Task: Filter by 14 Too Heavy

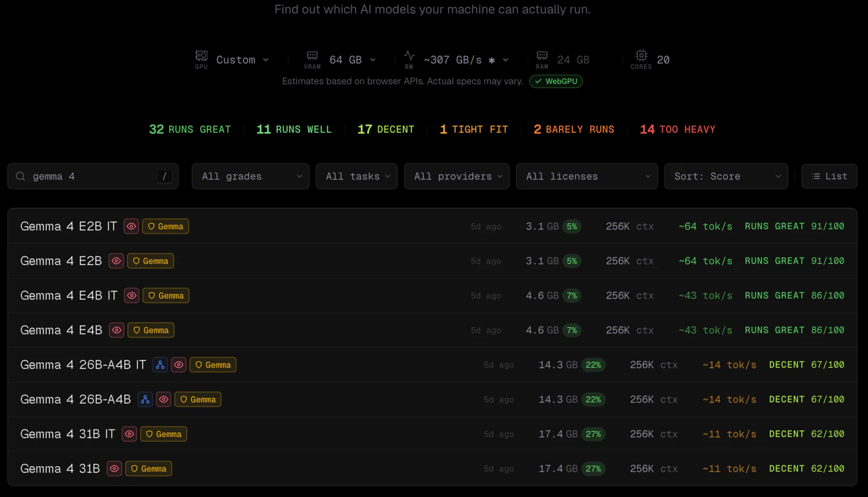Action: (678, 130)
